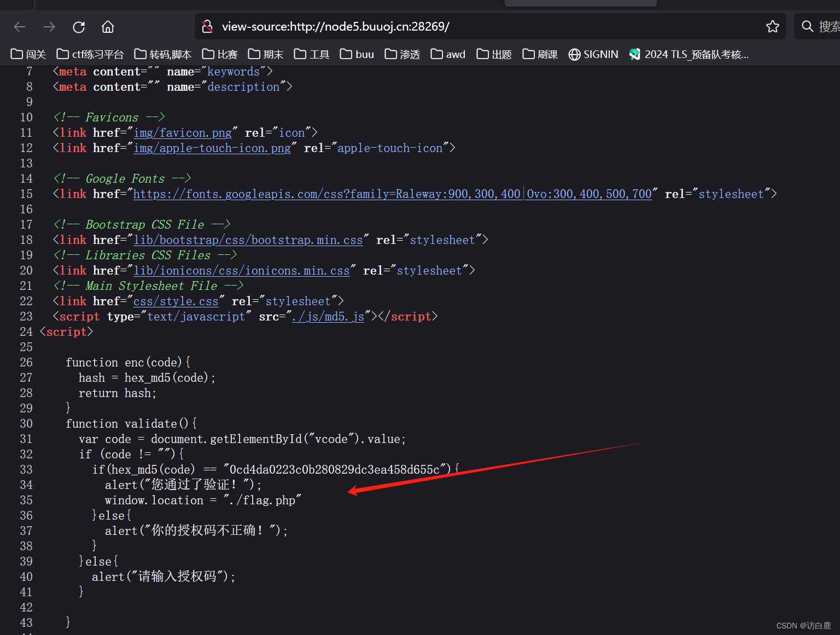The width and height of the screenshot is (840, 635).
Task: Open the awd bookmark folder
Action: (x=448, y=54)
